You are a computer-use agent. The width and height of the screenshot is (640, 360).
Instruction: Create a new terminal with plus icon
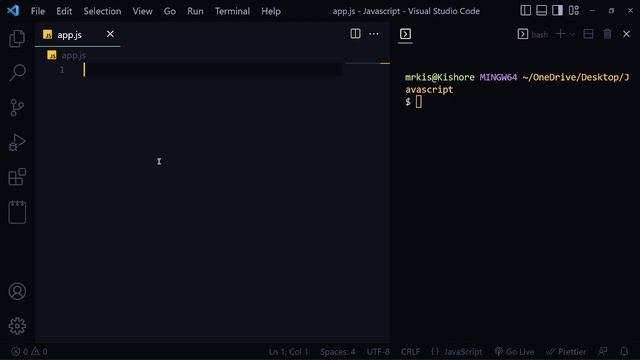click(561, 34)
